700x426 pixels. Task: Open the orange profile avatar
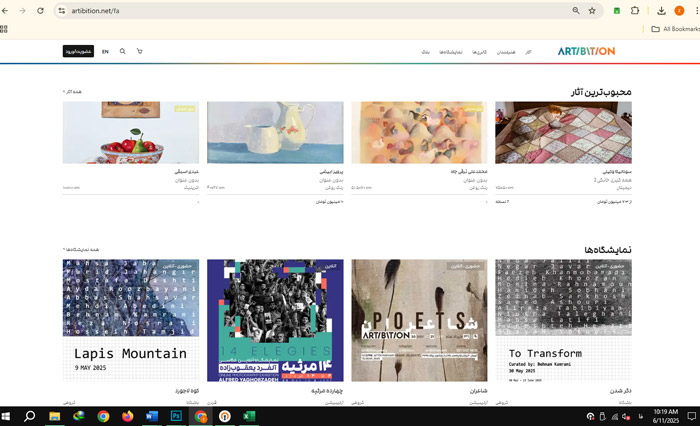[679, 11]
